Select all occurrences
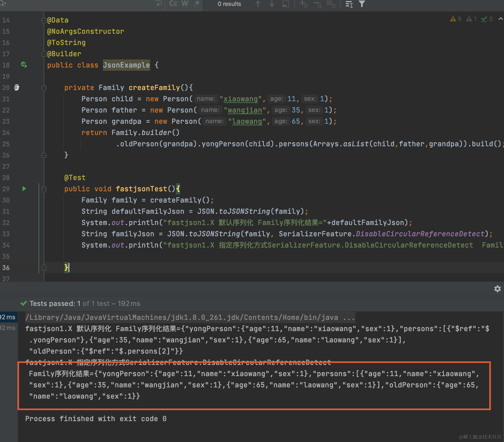Viewport: 504px width, 442px height. pos(331,4)
